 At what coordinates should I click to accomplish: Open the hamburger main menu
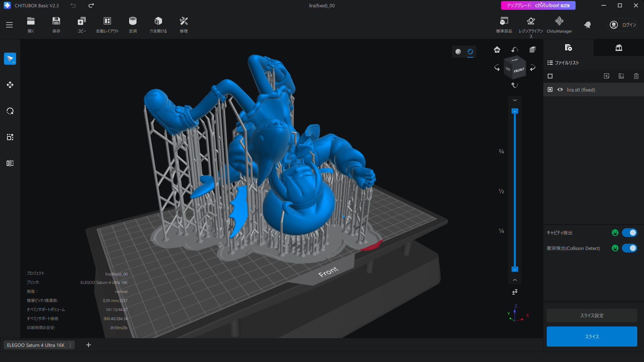pos(9,25)
